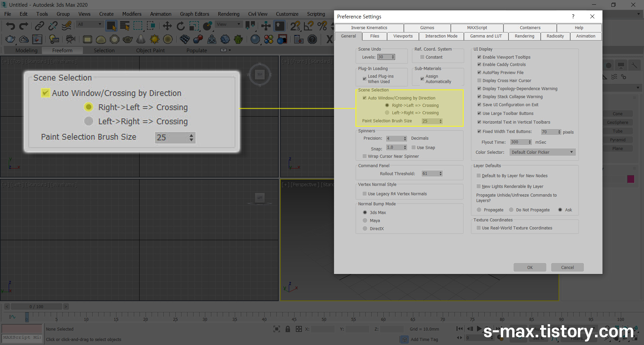Select the Maya normal bump mode
This screenshot has height=345, width=644.
coord(365,221)
